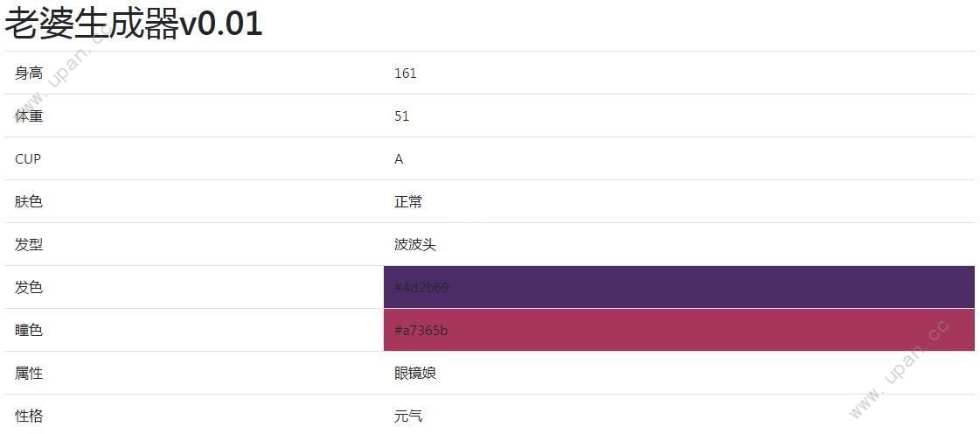Click the attribute value 眼镜娘

pyautogui.click(x=415, y=374)
